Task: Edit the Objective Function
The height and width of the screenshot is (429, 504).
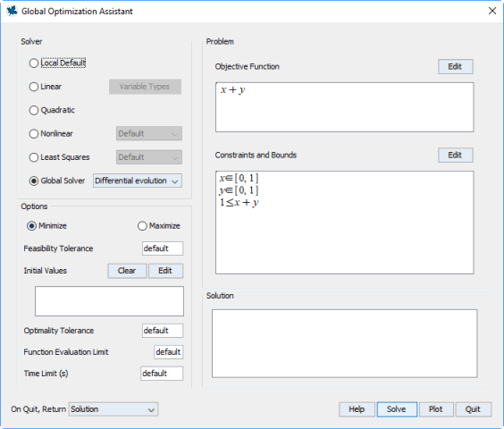Action: tap(455, 66)
